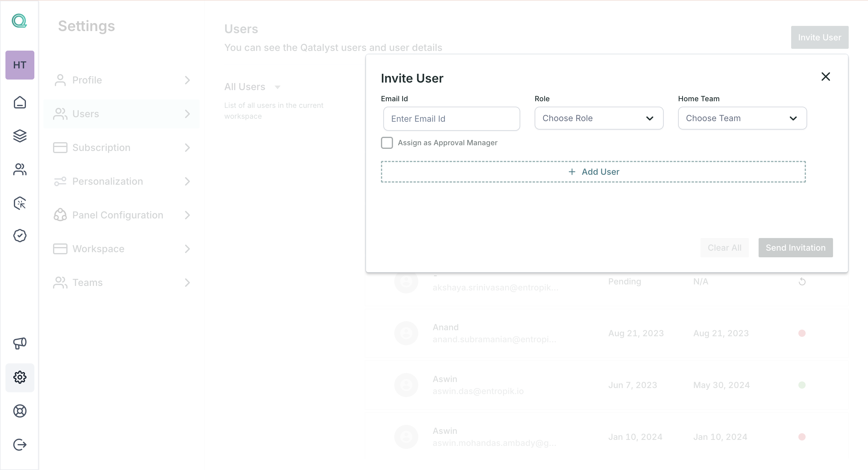
Task: Click avatar of aswin.mohandas.ambady user
Action: click(x=406, y=437)
